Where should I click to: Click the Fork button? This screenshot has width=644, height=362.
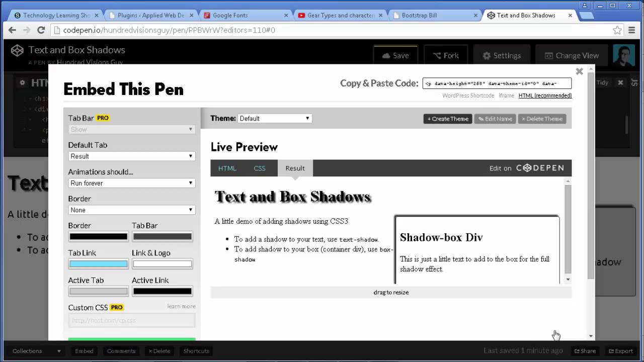coord(446,55)
